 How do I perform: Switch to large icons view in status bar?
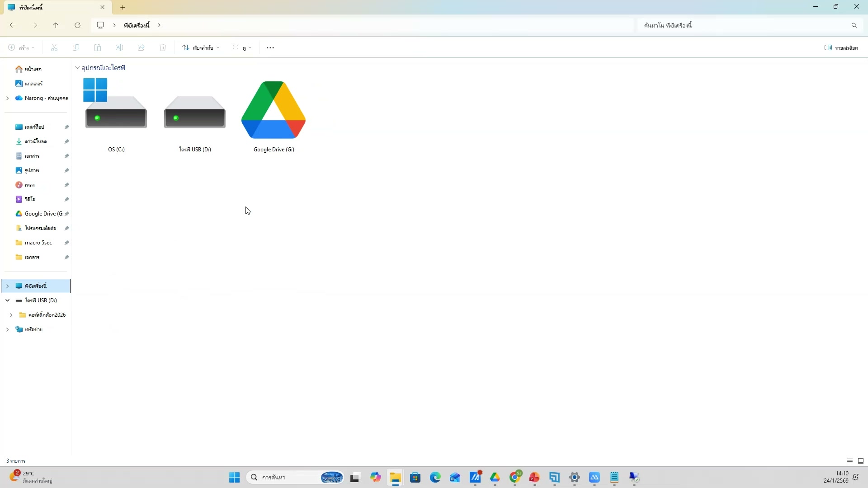tap(860, 461)
